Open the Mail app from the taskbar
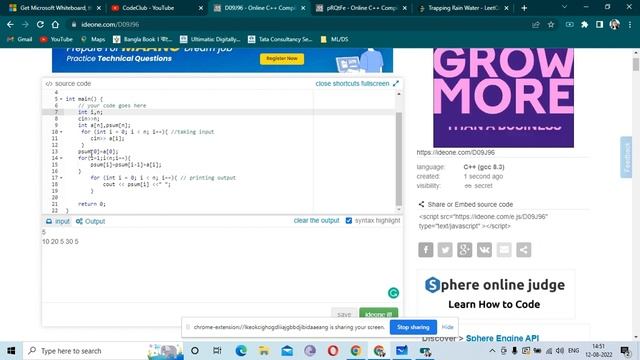 click(x=287, y=351)
